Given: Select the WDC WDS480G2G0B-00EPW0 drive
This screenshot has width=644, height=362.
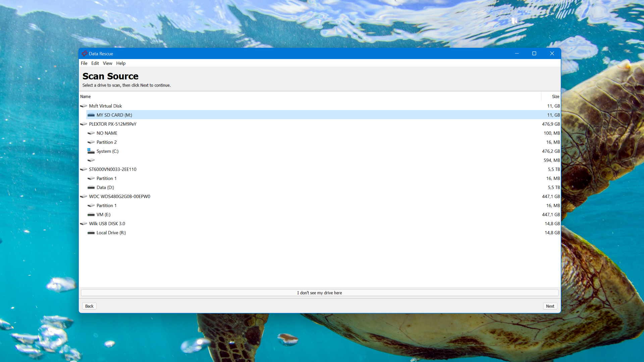Looking at the screenshot, I should point(320,196).
